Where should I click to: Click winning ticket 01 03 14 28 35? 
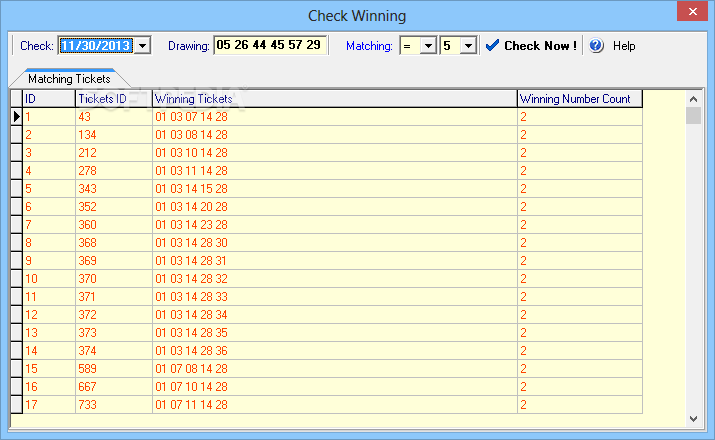point(335,333)
